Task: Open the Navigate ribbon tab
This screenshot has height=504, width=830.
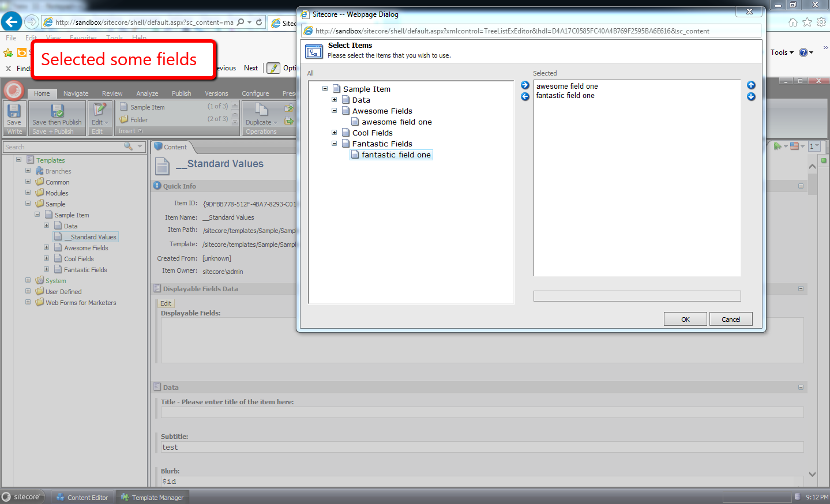Action: 76,93
